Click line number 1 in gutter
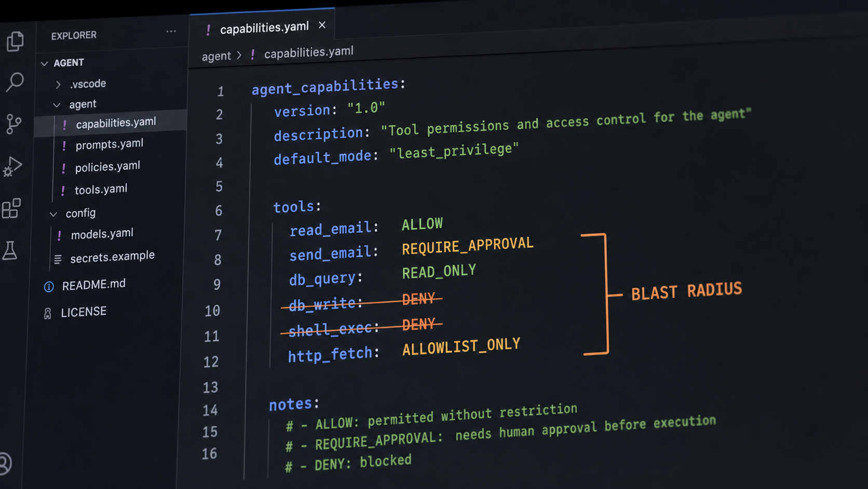The height and width of the screenshot is (489, 868). point(221,92)
